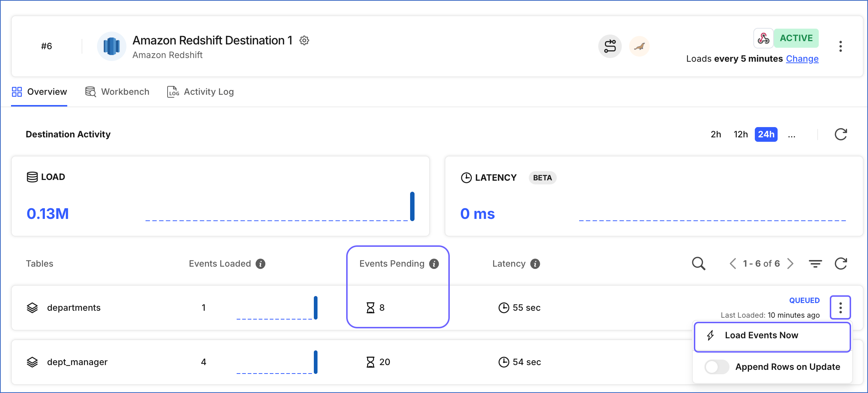Show info for Events Pending column
The width and height of the screenshot is (868, 393).
pos(434,264)
